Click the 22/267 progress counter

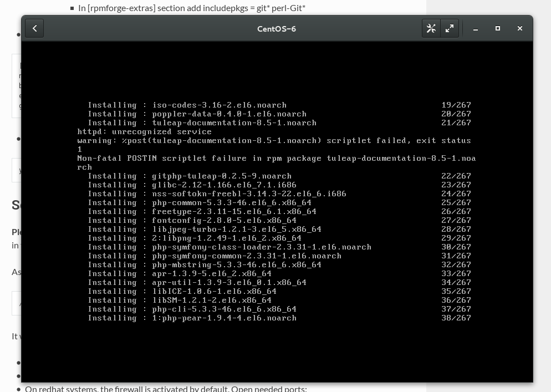pos(456,176)
